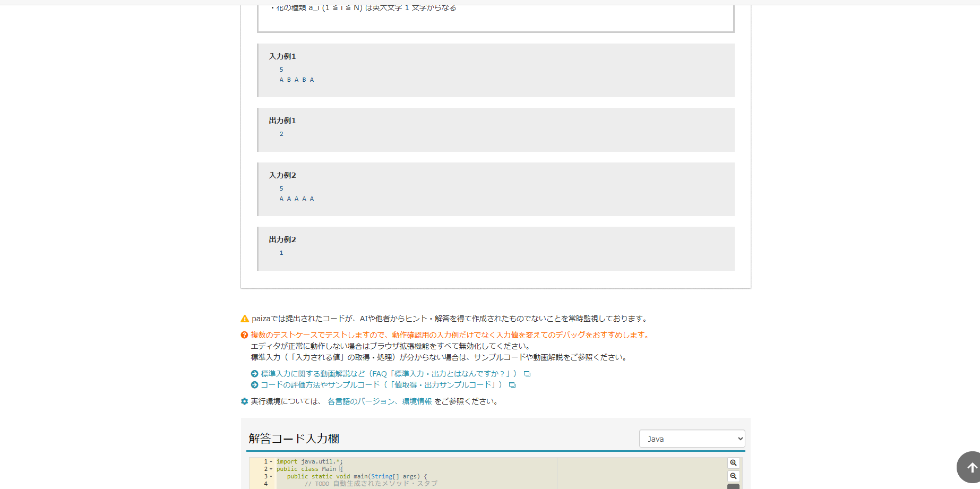Click the editor zoom-in magnifier icon
Screen dimensions: 980x489
click(x=733, y=463)
